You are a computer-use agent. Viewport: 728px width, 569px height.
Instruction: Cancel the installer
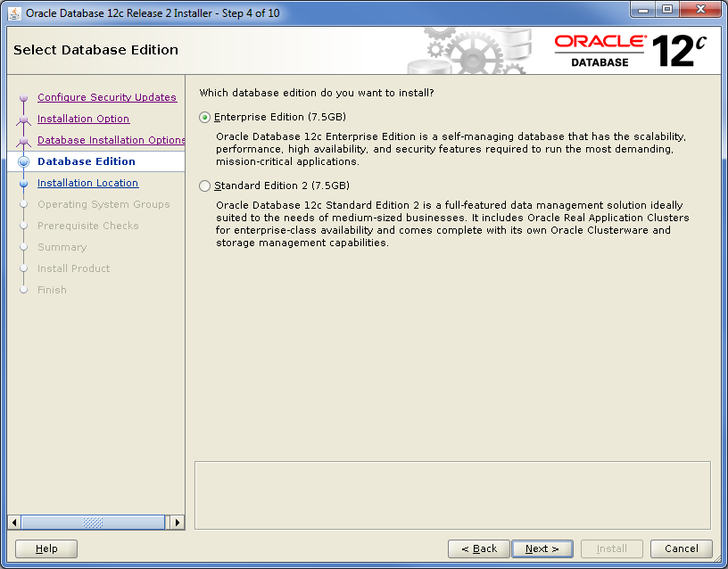click(x=681, y=548)
